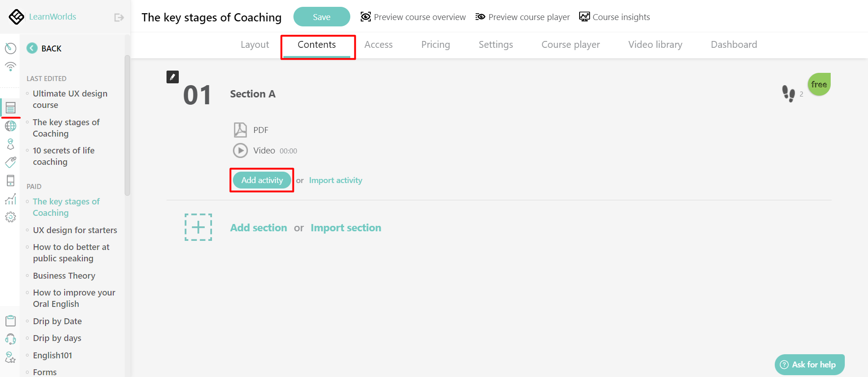Switch to the Pricing tab

[435, 44]
